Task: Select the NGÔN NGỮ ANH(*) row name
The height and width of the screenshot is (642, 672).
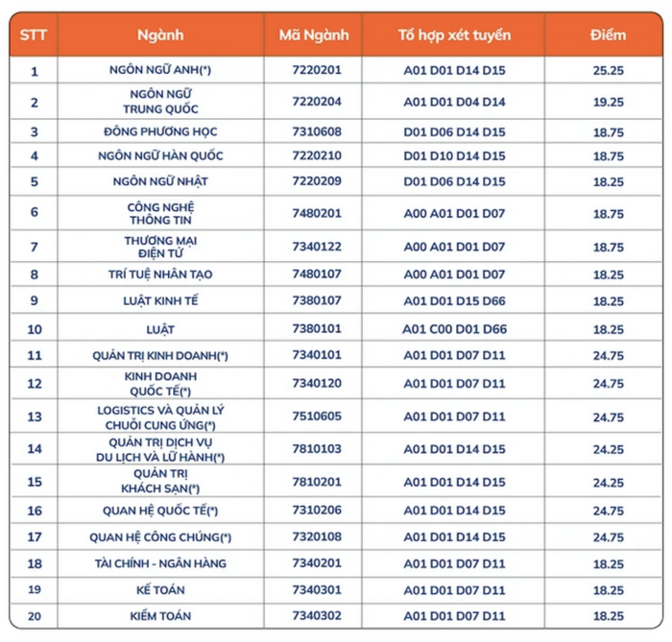Action: click(x=160, y=70)
